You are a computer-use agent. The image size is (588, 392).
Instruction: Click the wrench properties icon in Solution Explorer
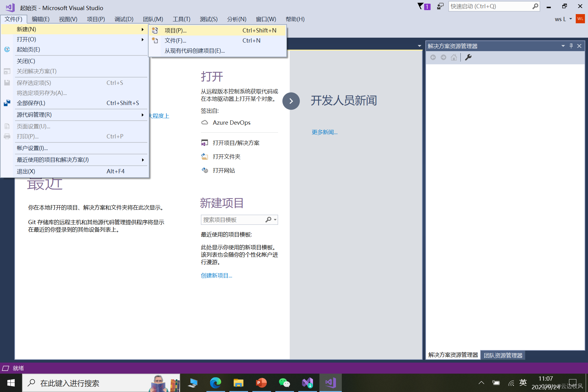coord(468,57)
